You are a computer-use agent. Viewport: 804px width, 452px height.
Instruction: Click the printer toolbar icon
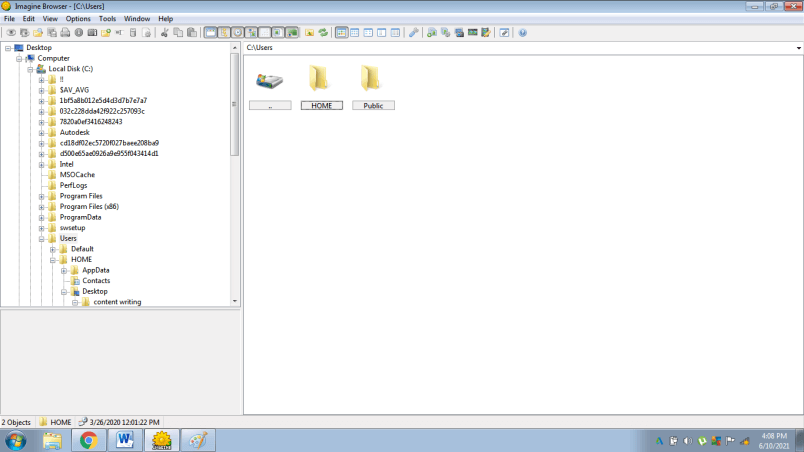pyautogui.click(x=65, y=33)
